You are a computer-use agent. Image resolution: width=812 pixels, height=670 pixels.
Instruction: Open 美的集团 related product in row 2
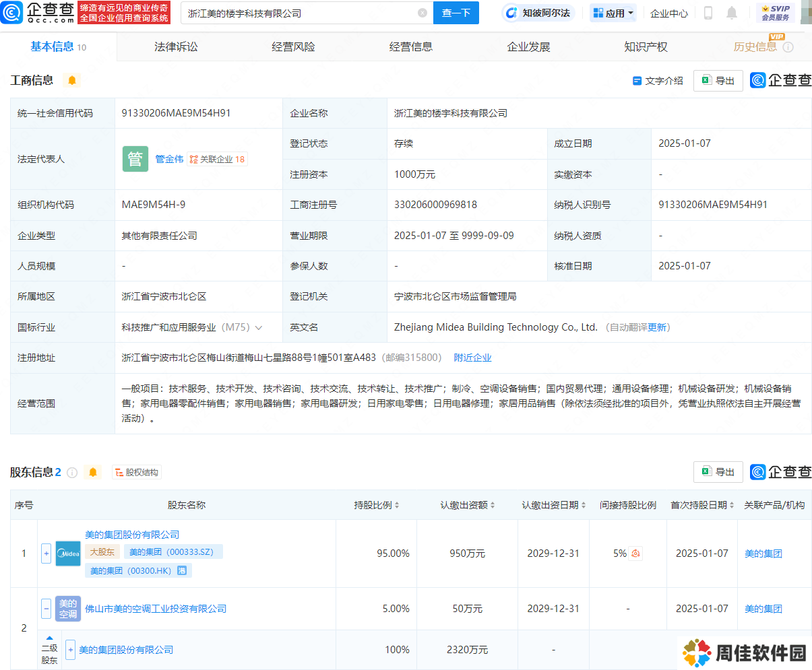763,609
